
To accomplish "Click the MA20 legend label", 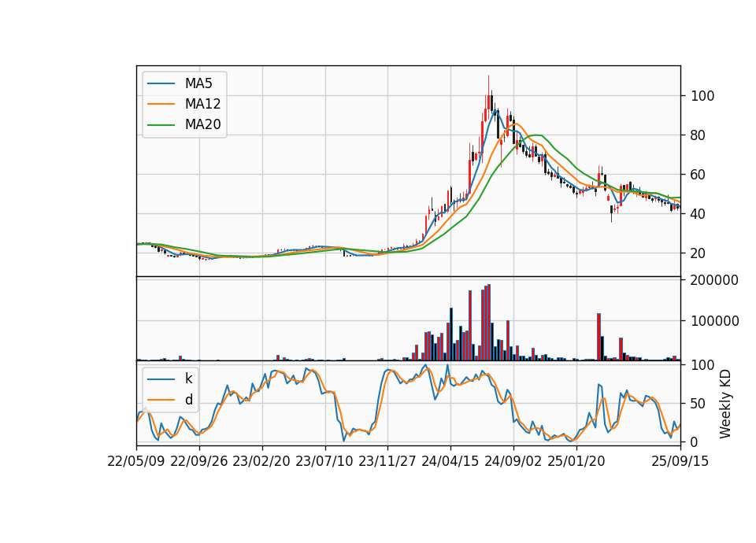I will point(202,124).
